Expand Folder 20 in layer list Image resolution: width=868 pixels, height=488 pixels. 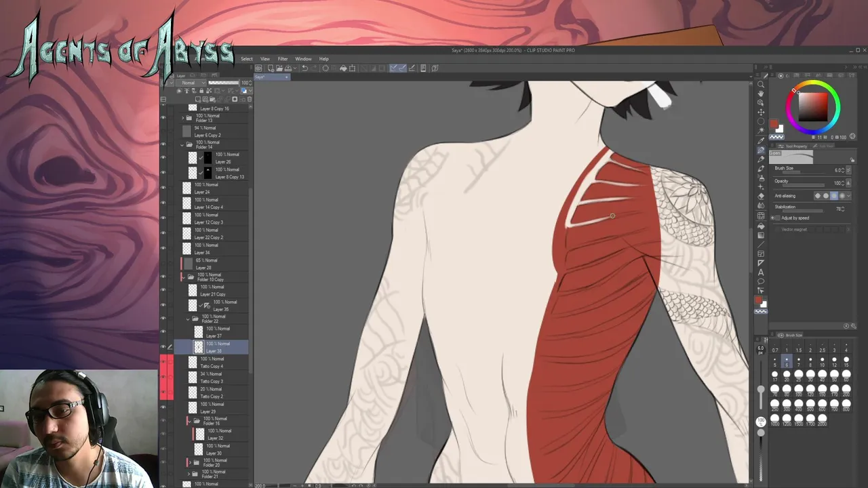pos(189,462)
